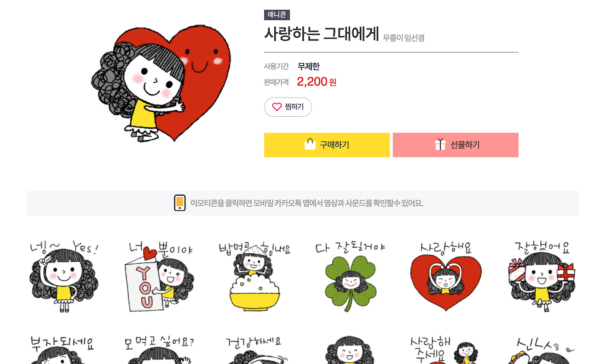Purchase with the yellow 구매하기 button
This screenshot has height=364, width=589.
[x=327, y=145]
